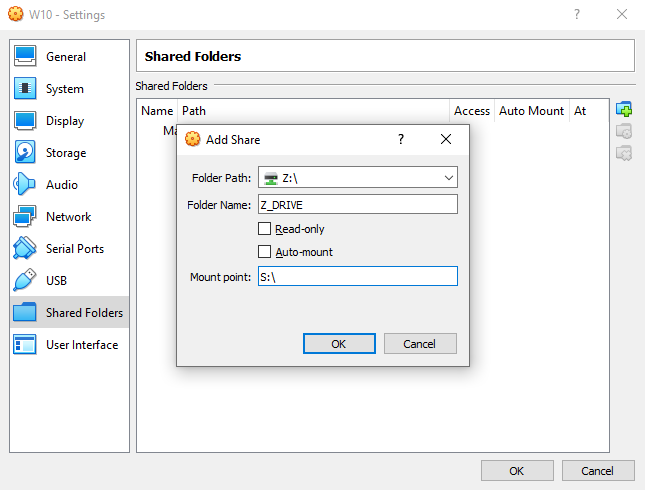The height and width of the screenshot is (490, 645).
Task: Click the Folder Name text field
Action: point(357,204)
